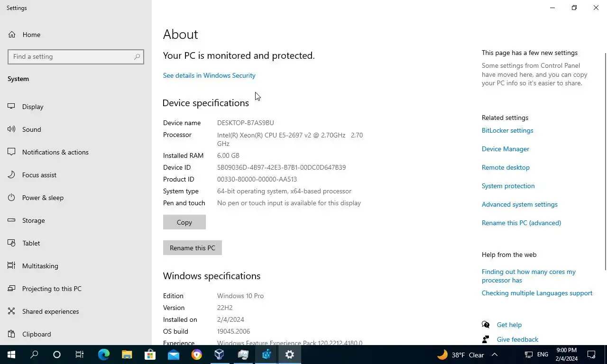Image resolution: width=607 pixels, height=364 pixels.
Task: Click Installed RAM value 6.00 GB
Action: click(x=228, y=155)
